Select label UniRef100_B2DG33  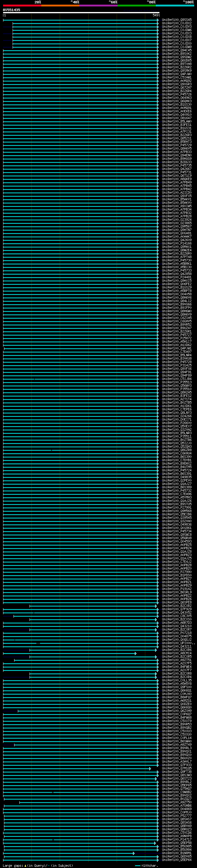click(177, 162)
